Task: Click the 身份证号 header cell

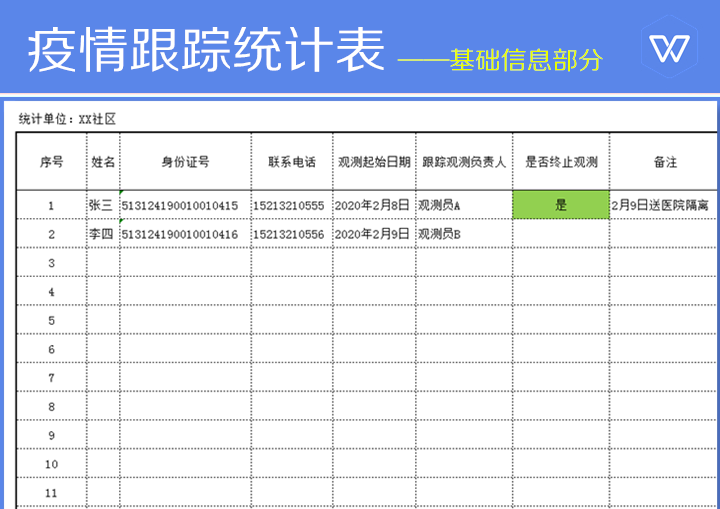Action: pos(185,162)
